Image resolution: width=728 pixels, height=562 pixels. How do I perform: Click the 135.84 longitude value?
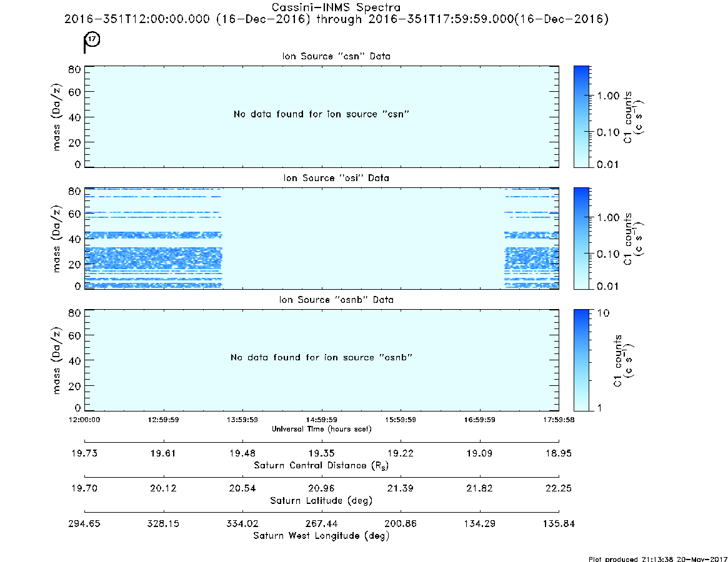coord(559,523)
